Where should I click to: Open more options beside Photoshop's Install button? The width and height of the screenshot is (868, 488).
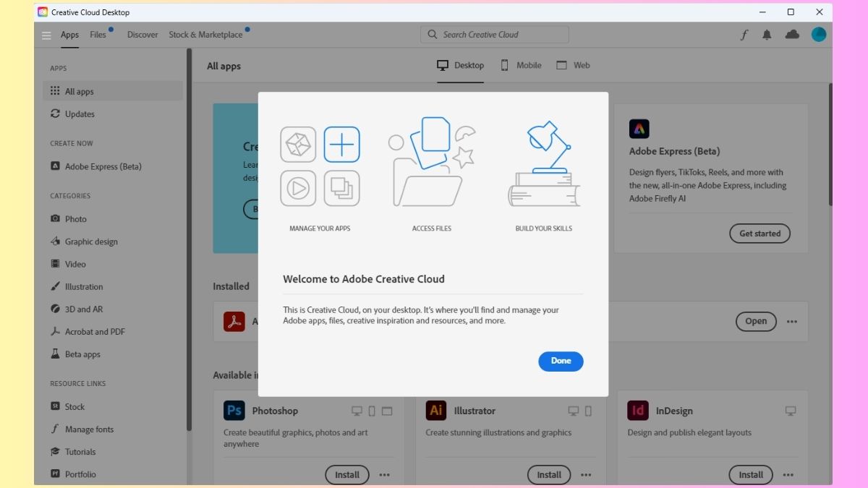pyautogui.click(x=384, y=475)
